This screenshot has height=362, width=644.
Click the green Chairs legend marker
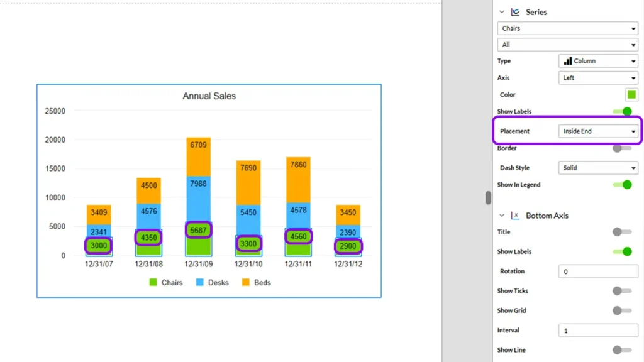click(x=153, y=283)
